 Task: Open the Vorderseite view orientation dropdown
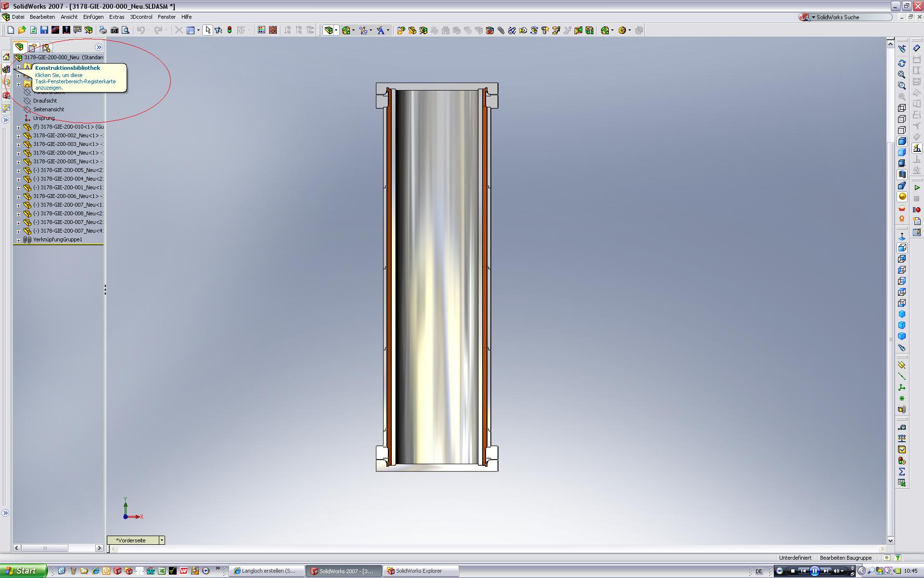click(162, 540)
